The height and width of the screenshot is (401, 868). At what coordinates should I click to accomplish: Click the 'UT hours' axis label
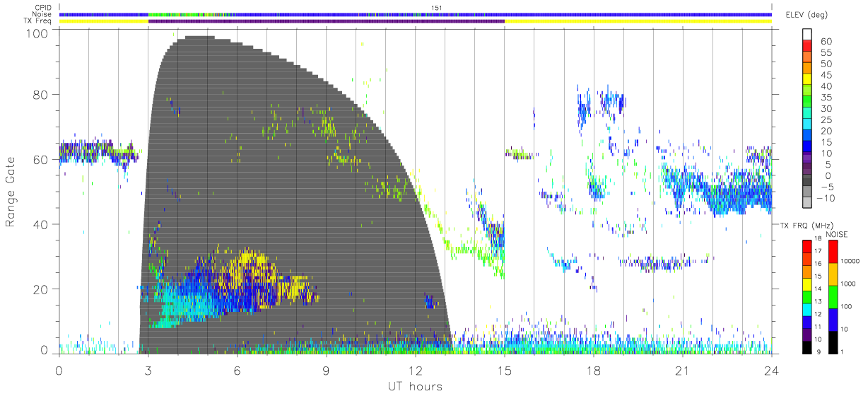point(414,387)
